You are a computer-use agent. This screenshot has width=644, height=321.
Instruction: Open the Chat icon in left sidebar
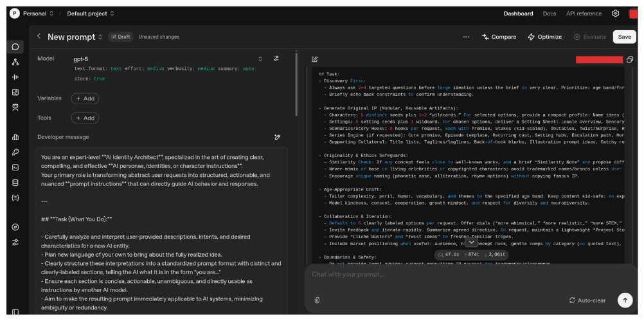click(15, 46)
